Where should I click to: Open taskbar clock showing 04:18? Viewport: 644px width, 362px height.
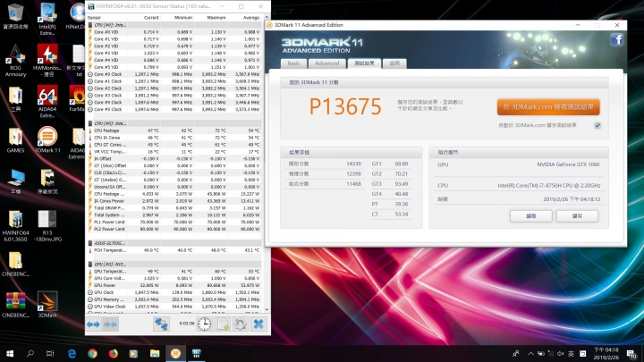[606, 353]
